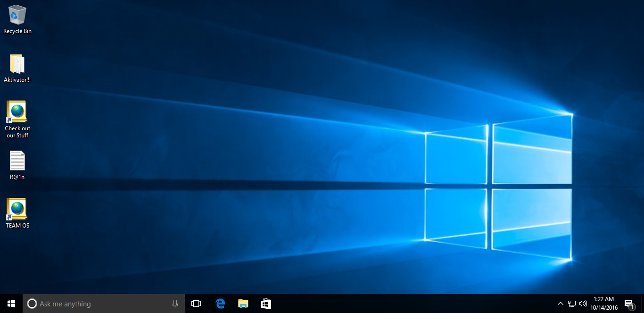
Task: Select the R@1n text file icon
Action: [x=17, y=165]
